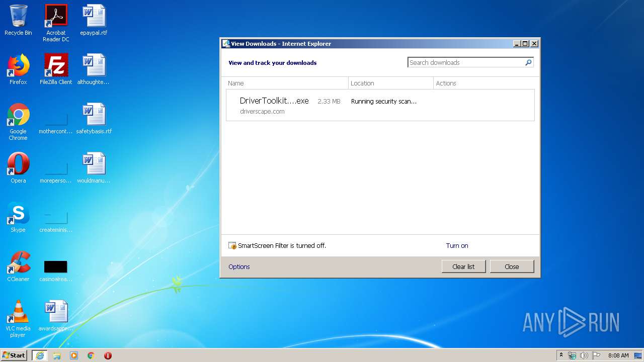Screen dimensions: 644x362
Task: Open the download Options link
Action: (x=239, y=266)
